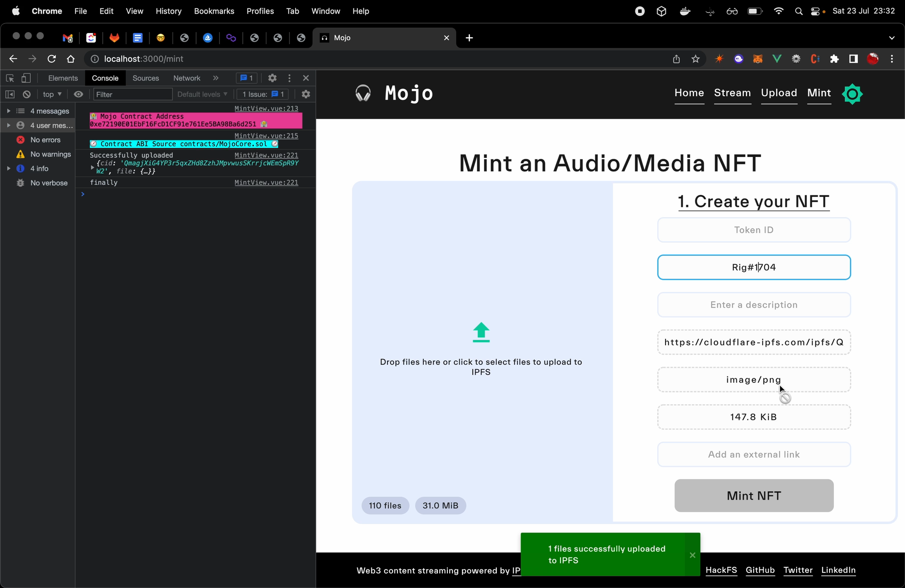Image resolution: width=905 pixels, height=588 pixels.
Task: Click the Mint navigation link
Action: (819, 93)
